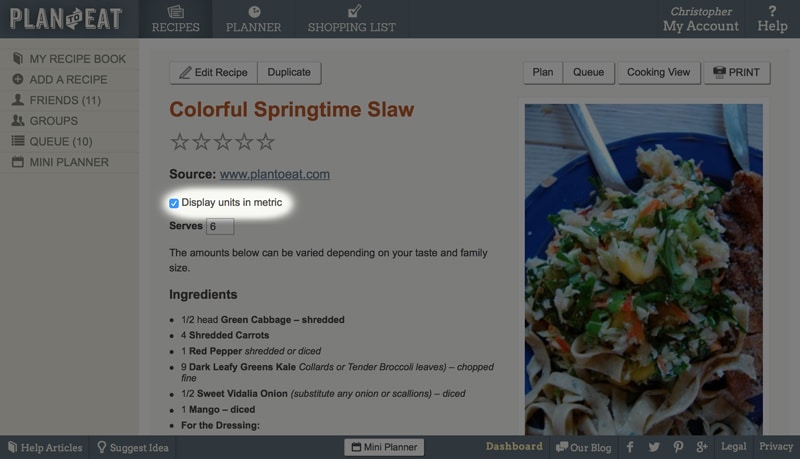Viewport: 800px width, 459px height.
Task: Click the Edit Recipe button
Action: (214, 72)
